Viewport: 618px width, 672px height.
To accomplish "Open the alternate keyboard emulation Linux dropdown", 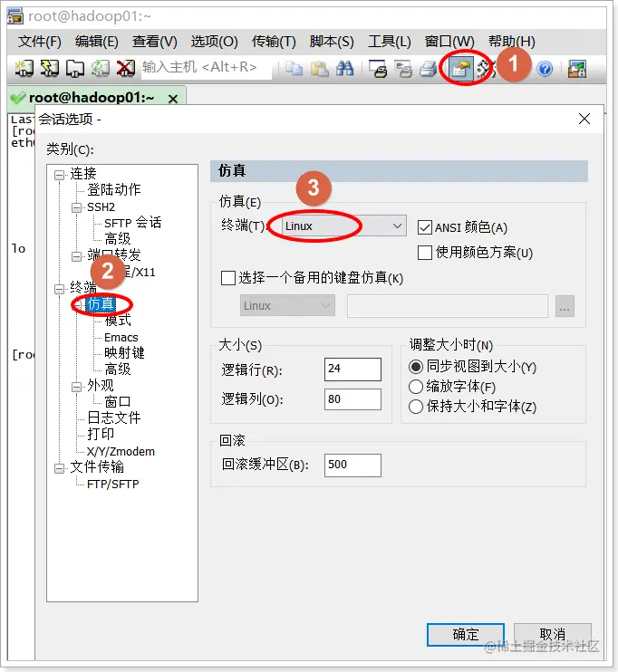I will click(x=287, y=305).
